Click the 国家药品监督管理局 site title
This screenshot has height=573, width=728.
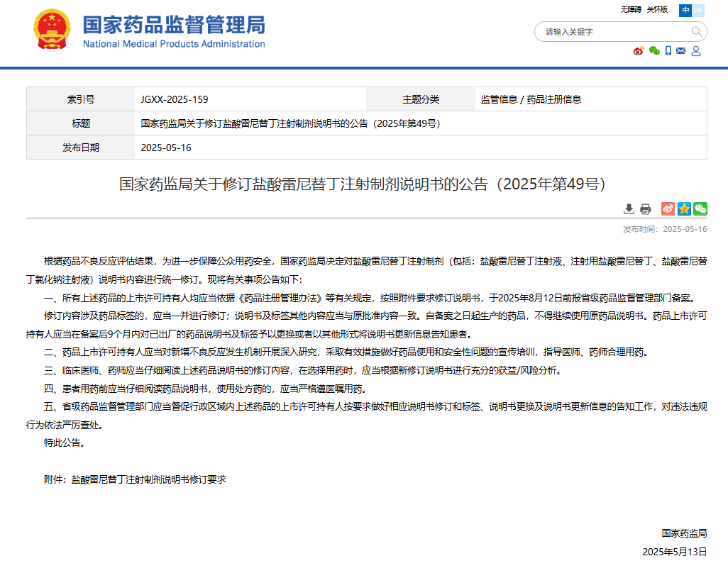pos(174,26)
